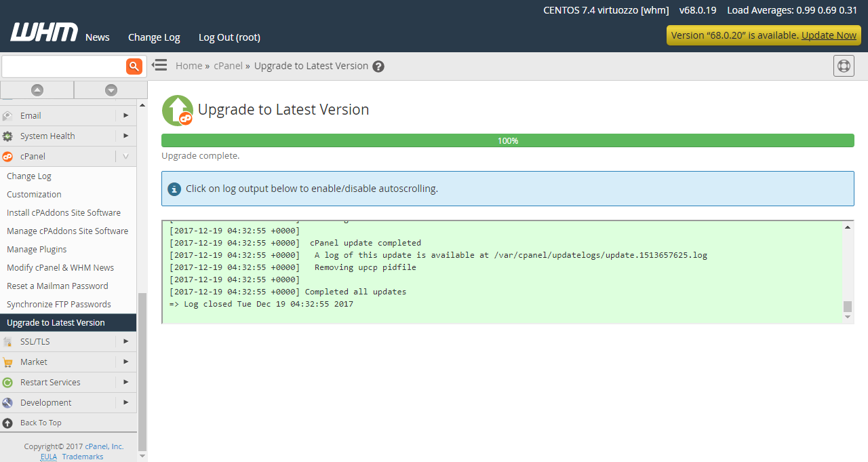Collapse the sidebar with the hamburger icon
The height and width of the screenshot is (462, 868).
[159, 65]
